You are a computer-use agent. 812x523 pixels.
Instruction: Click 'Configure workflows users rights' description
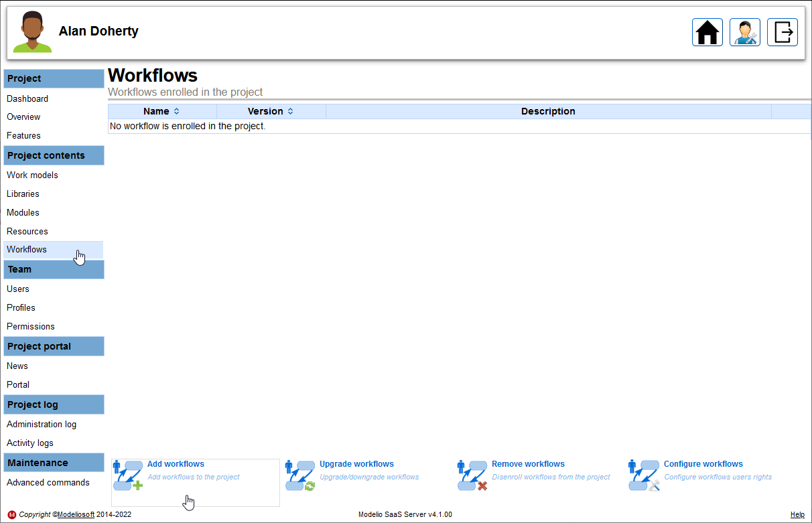pos(718,477)
